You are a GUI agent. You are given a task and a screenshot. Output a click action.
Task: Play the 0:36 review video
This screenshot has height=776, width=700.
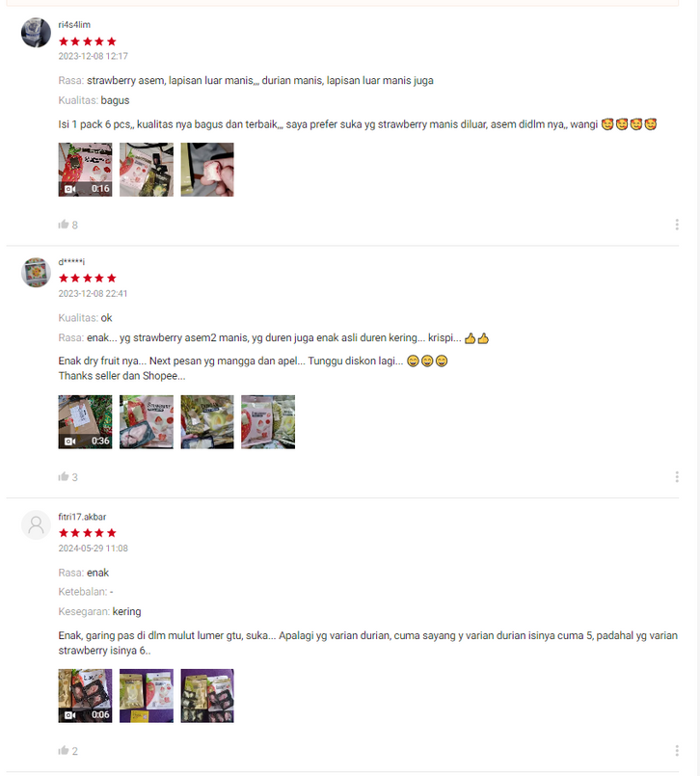pos(85,422)
